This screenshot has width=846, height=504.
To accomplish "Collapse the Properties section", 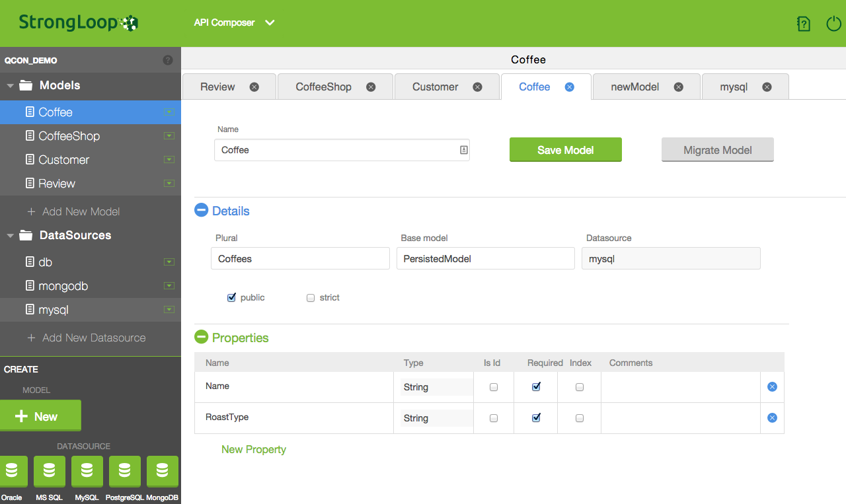I will (x=201, y=337).
